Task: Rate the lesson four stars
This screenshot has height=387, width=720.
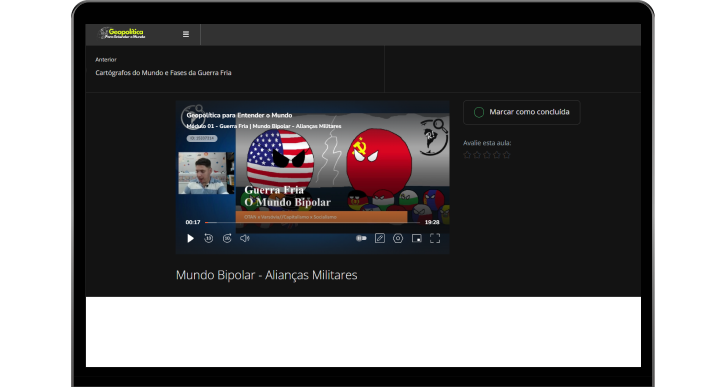Action: [497, 155]
